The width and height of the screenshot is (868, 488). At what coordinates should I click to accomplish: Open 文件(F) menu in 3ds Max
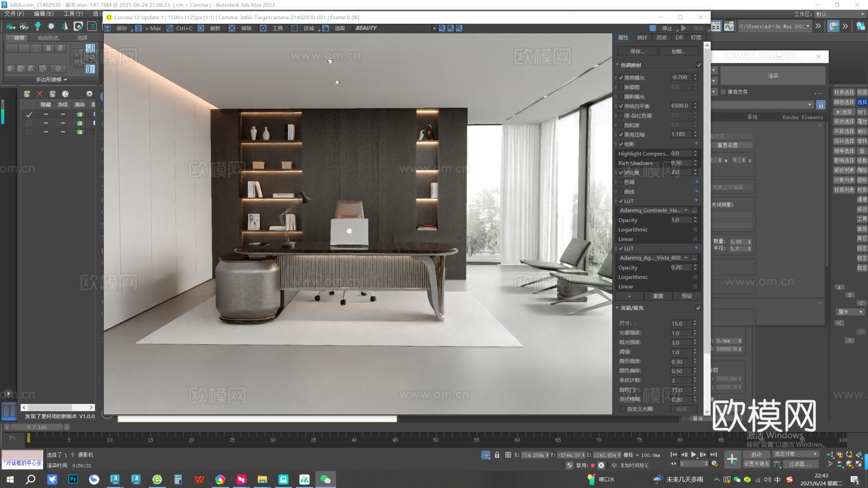point(14,14)
